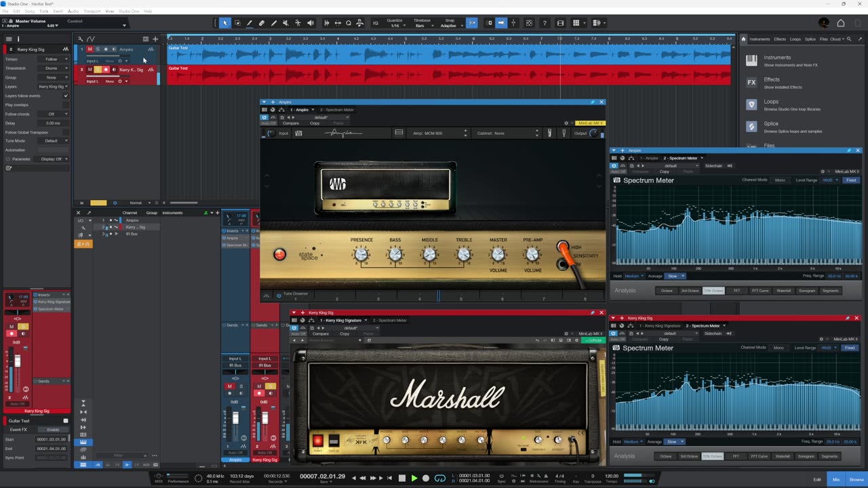868x488 pixels.
Task: Open Instruments in the browser list
Action: [777, 58]
